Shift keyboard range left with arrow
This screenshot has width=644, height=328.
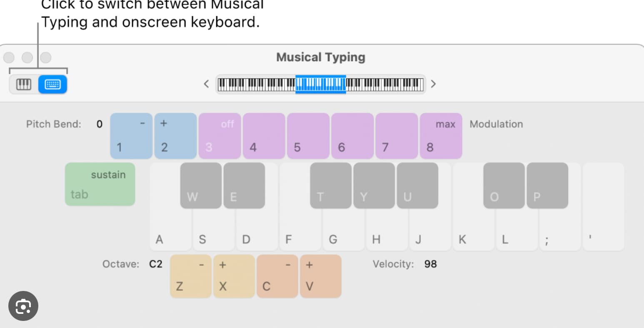206,84
